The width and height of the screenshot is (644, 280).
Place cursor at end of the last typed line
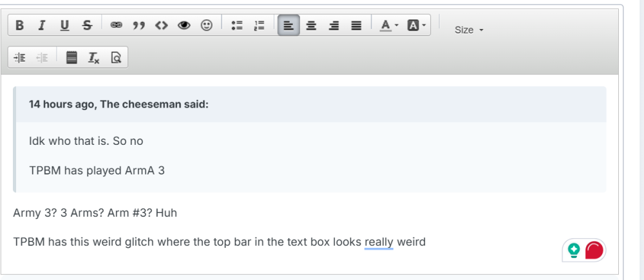coord(426,242)
